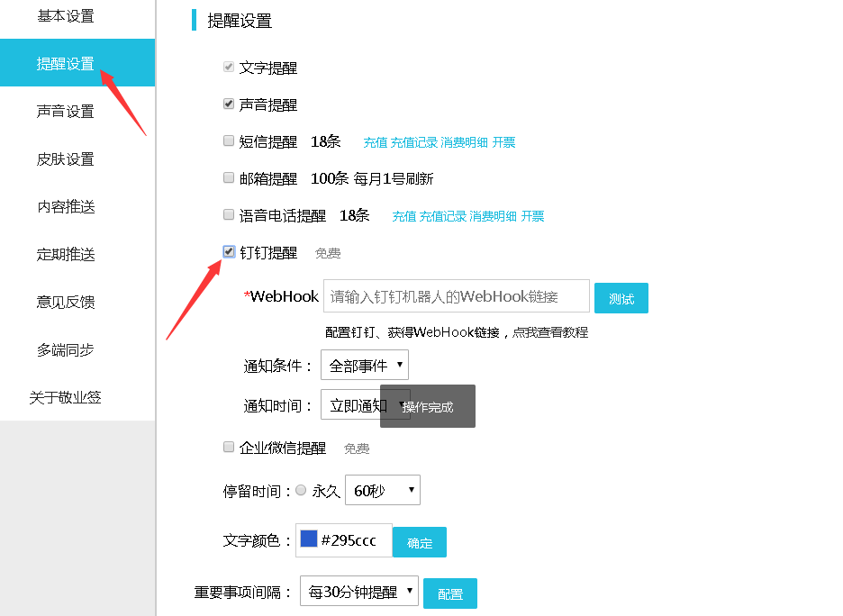Click the 提醒设置 page heading

click(x=240, y=21)
